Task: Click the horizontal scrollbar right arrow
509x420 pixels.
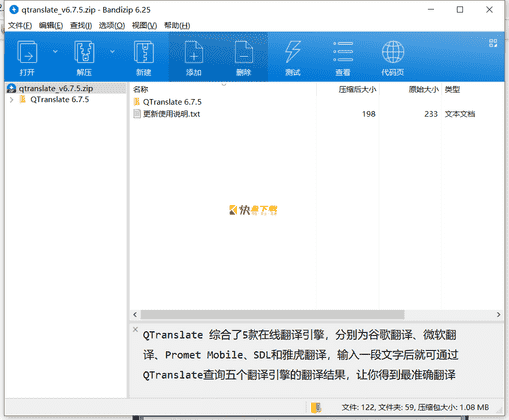Action: click(498, 315)
